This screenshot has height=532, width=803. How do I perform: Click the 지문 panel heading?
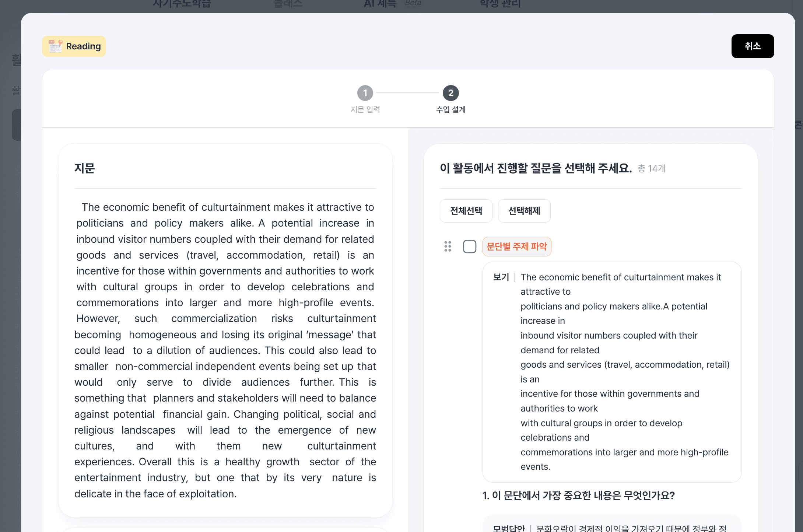84,168
